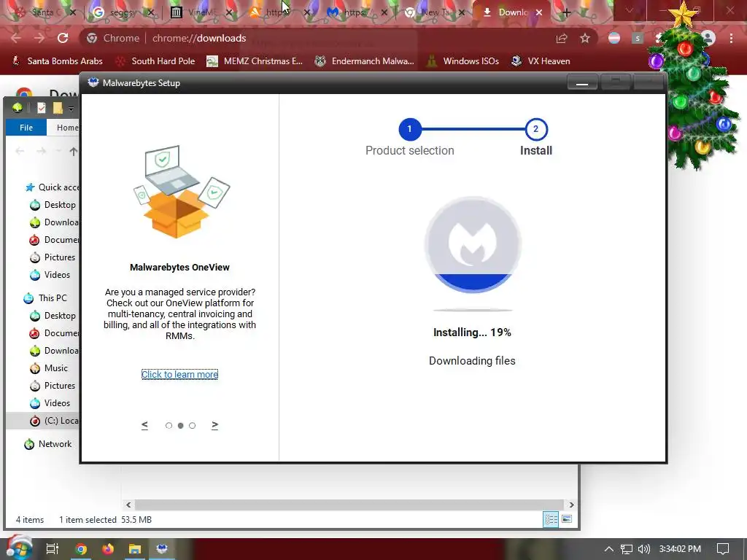This screenshot has height=560, width=747.
Task: Click the Chrome reload button
Action: 63,38
